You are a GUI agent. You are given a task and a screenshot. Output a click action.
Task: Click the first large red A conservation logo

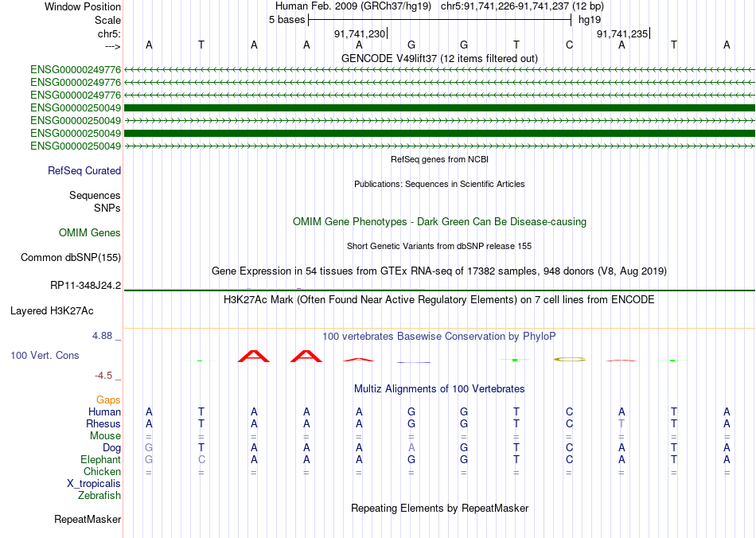[254, 357]
